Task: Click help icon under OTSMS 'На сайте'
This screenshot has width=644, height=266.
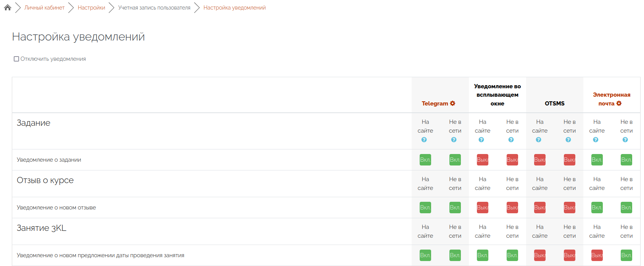Action: [x=538, y=140]
